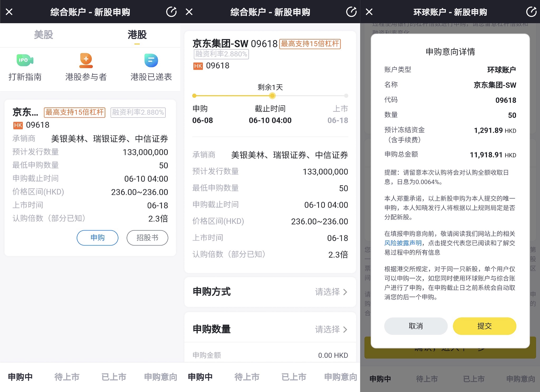Image resolution: width=540 pixels, height=392 pixels.
Task: Submit the subscription with 提交
Action: click(x=484, y=326)
